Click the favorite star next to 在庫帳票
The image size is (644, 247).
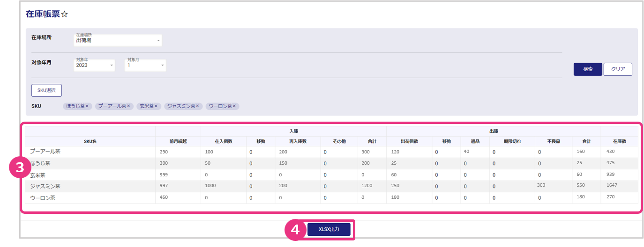pos(65,15)
